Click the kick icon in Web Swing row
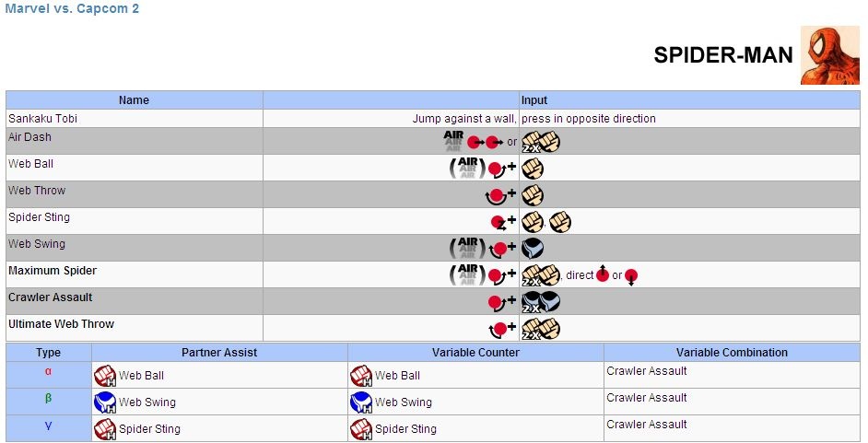This screenshot has width=868, height=443. (x=533, y=249)
